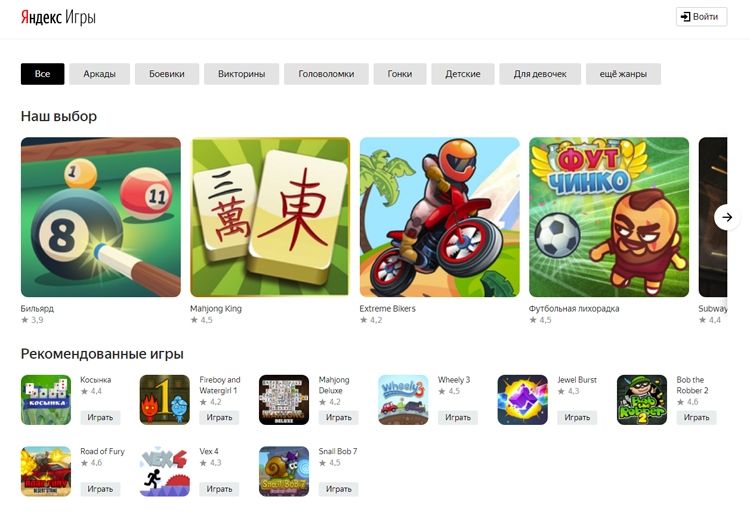Open the Road of Fury icon
Image resolution: width=750 pixels, height=521 pixels.
[x=46, y=471]
